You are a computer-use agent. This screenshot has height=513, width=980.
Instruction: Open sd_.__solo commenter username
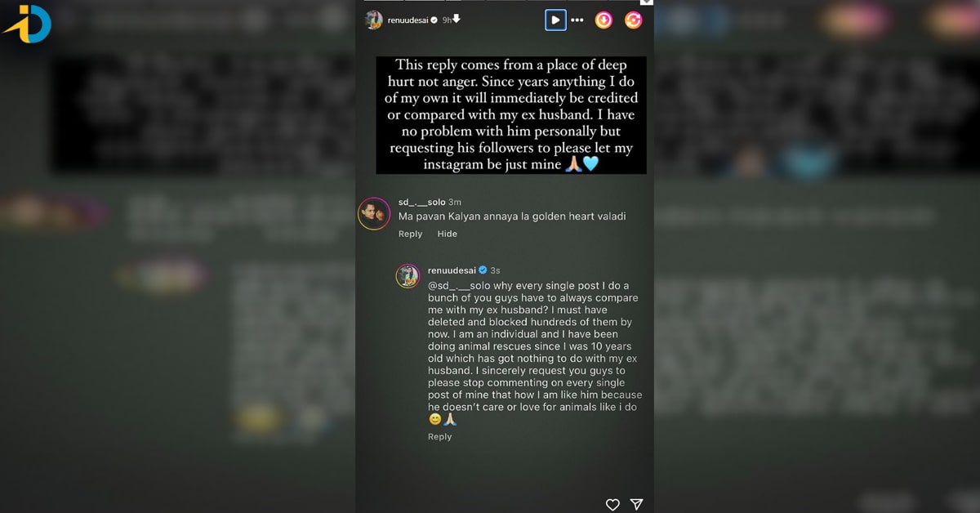(x=421, y=202)
